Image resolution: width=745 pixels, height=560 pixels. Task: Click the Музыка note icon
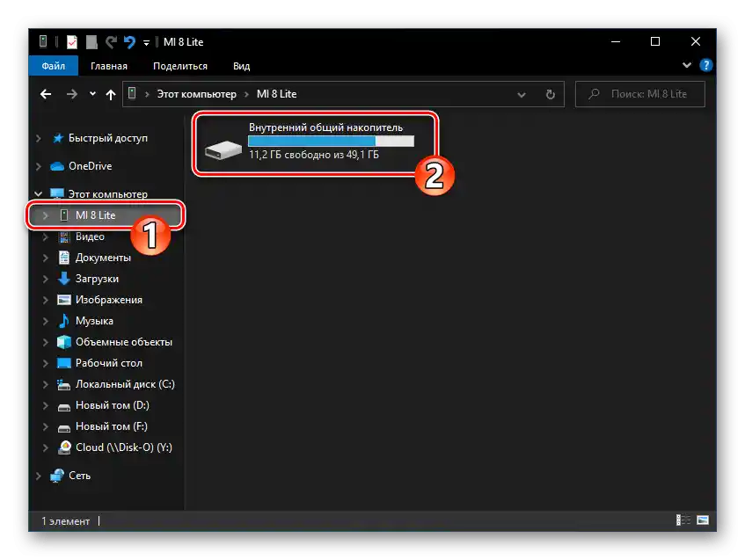63,321
